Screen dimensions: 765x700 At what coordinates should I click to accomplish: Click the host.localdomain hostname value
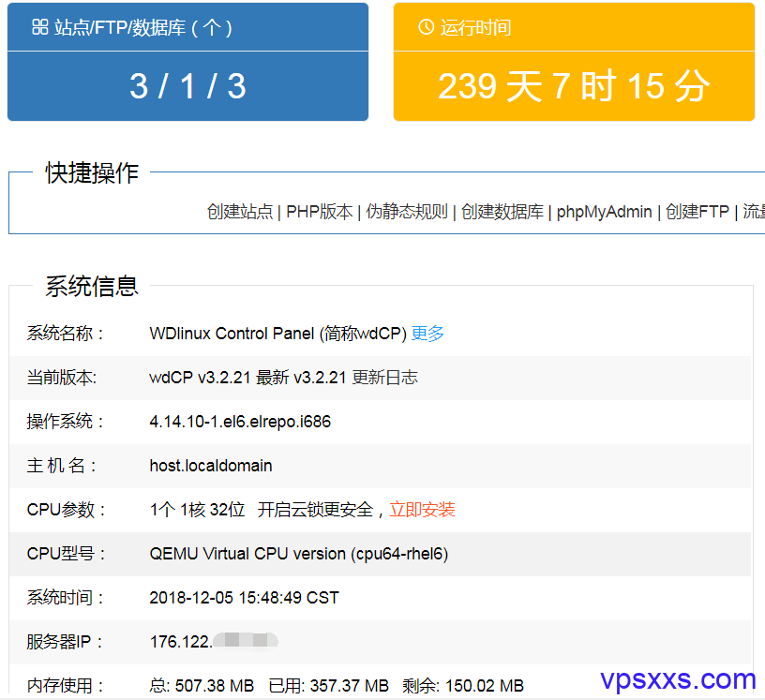211,466
